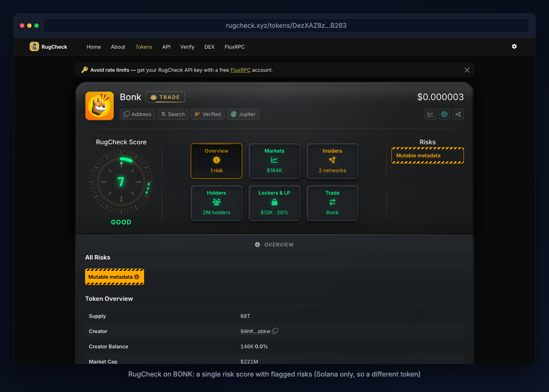This screenshot has width=549, height=392.
Task: Open FluxRPC from the navbar
Action: (x=235, y=47)
